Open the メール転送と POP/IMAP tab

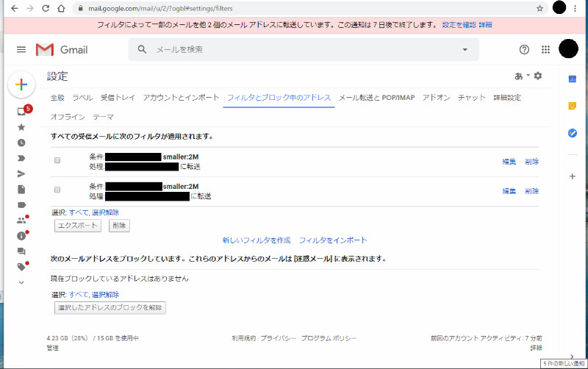[377, 98]
